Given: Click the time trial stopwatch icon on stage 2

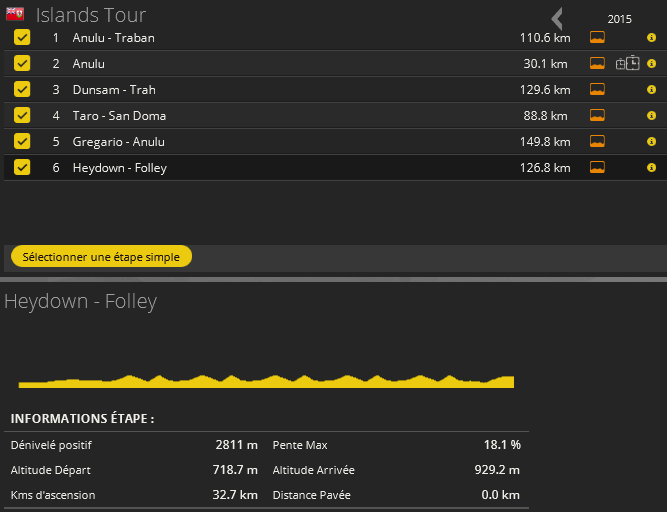Looking at the screenshot, I should [x=627, y=64].
